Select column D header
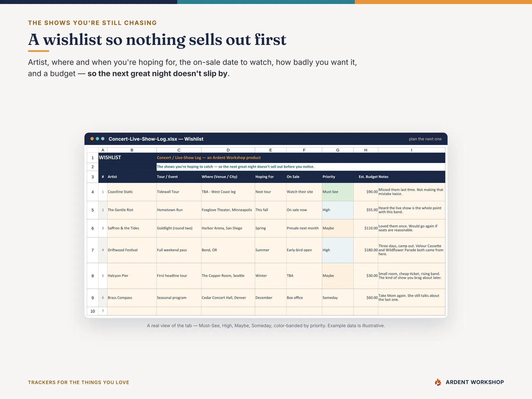The image size is (532, 399). pyautogui.click(x=228, y=150)
